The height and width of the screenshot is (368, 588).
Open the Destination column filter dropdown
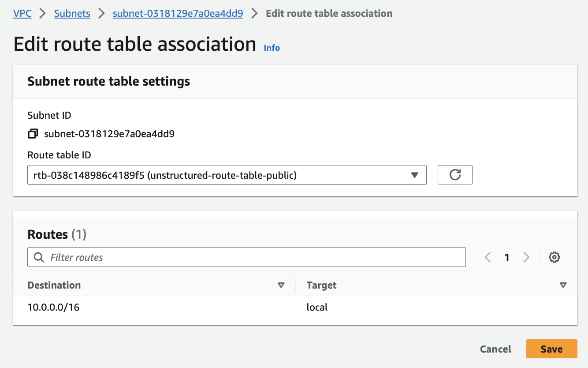point(281,285)
